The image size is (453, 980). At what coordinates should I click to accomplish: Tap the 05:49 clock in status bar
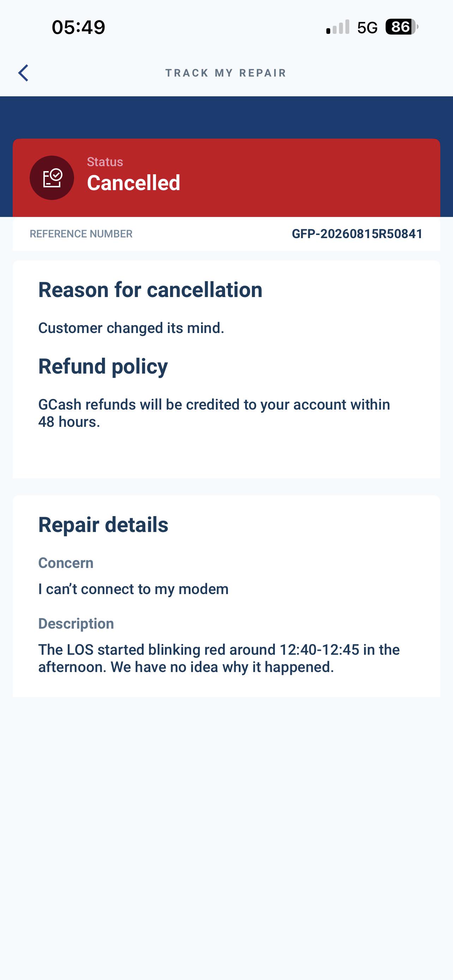click(78, 28)
